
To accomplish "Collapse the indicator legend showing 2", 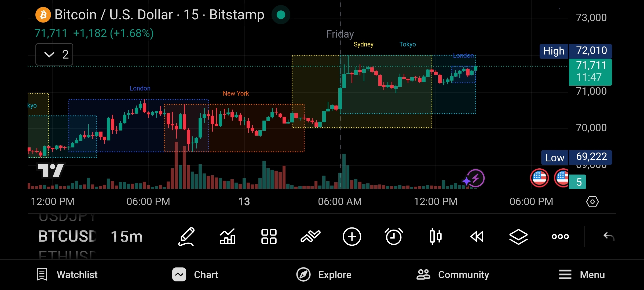I will [x=54, y=55].
